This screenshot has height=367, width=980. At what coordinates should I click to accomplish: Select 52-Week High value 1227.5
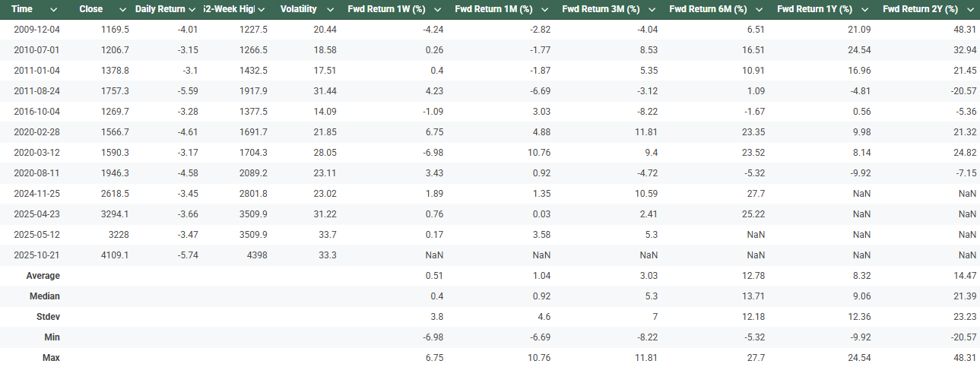[x=253, y=30]
